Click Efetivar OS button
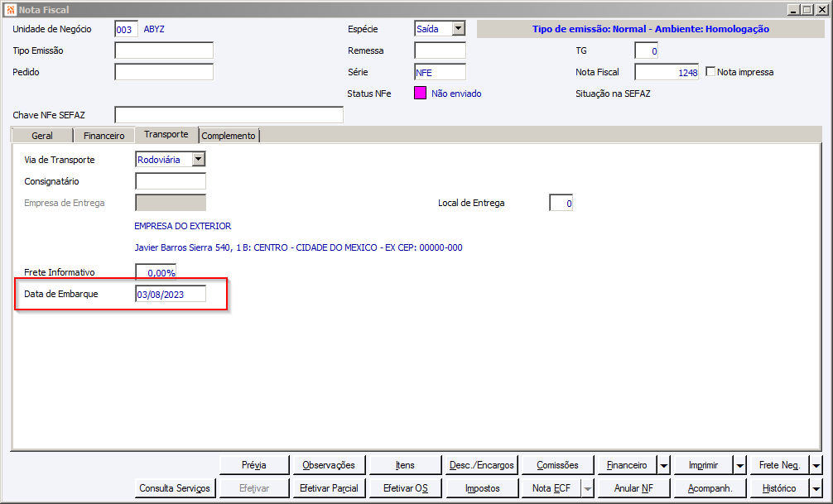833x504 pixels. (x=405, y=488)
